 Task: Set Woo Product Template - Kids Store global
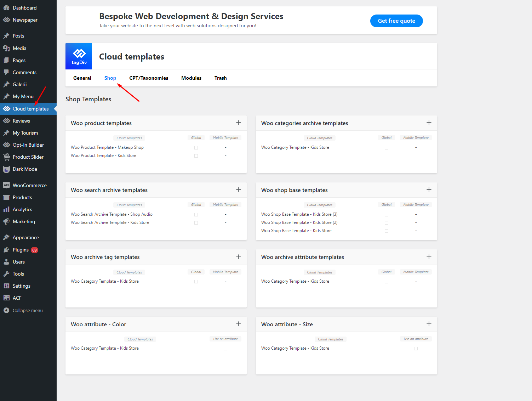pos(196,156)
